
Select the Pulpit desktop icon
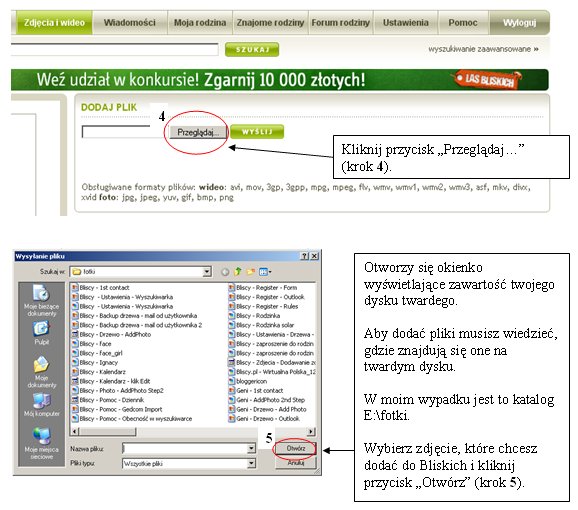coord(41,333)
